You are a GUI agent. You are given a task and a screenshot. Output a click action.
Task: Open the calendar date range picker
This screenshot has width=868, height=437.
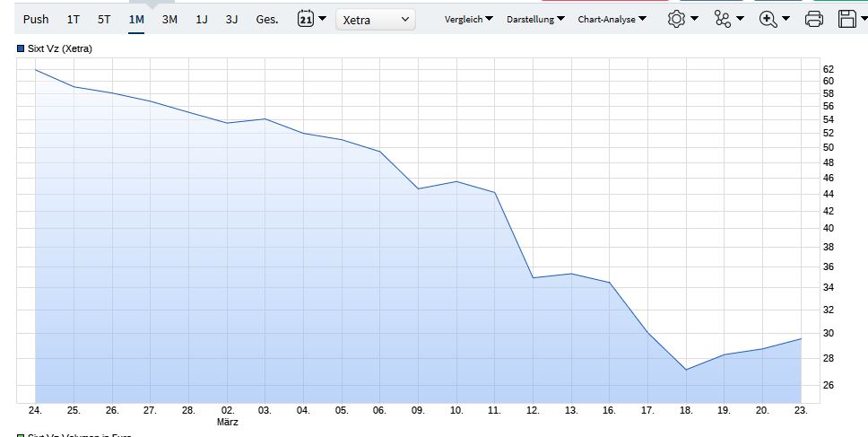[x=310, y=19]
